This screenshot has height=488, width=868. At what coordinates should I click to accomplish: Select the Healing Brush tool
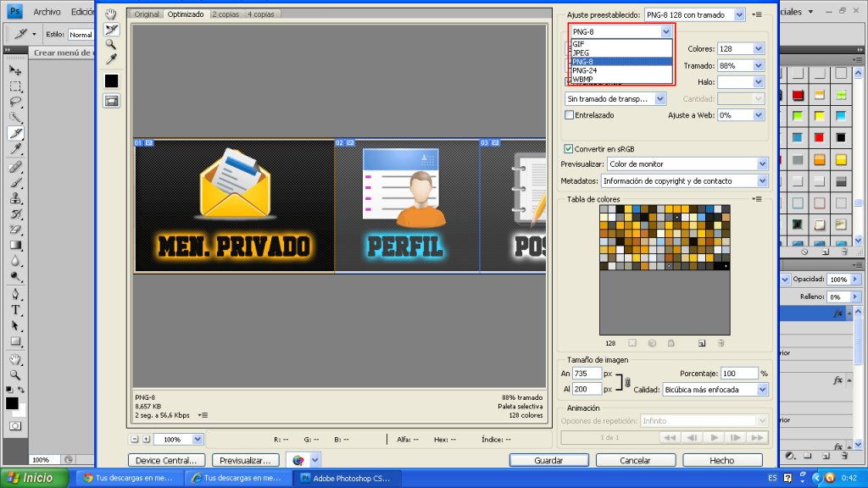[x=15, y=167]
